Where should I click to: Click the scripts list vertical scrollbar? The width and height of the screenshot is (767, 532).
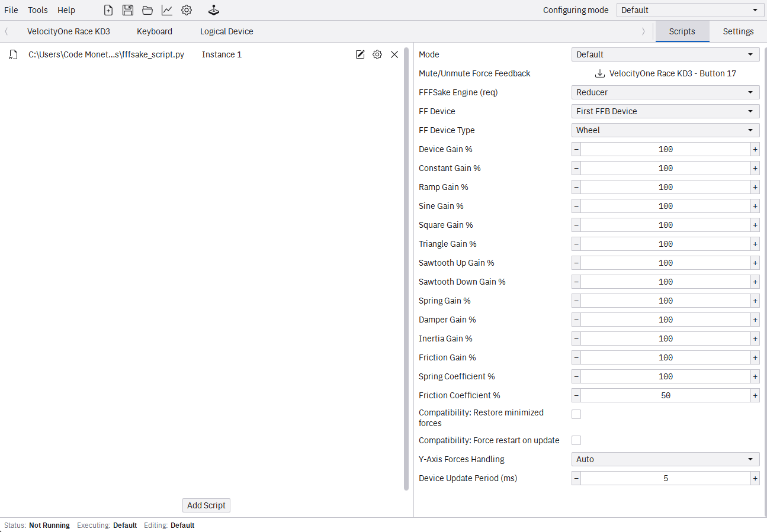406,269
